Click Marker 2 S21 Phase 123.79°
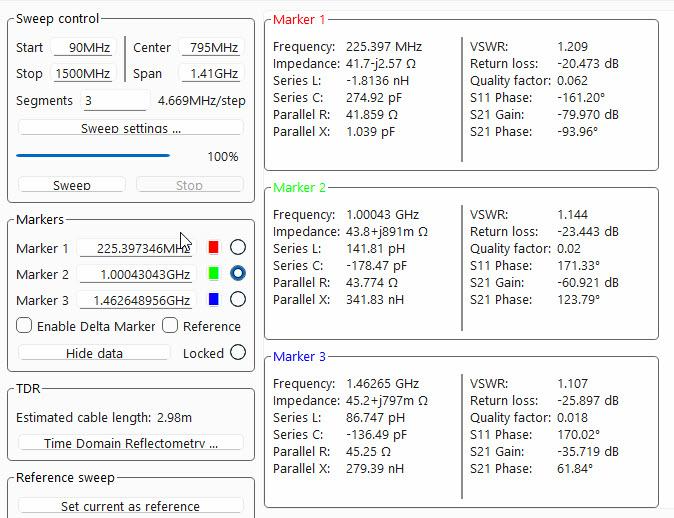674x518 pixels. (x=578, y=300)
